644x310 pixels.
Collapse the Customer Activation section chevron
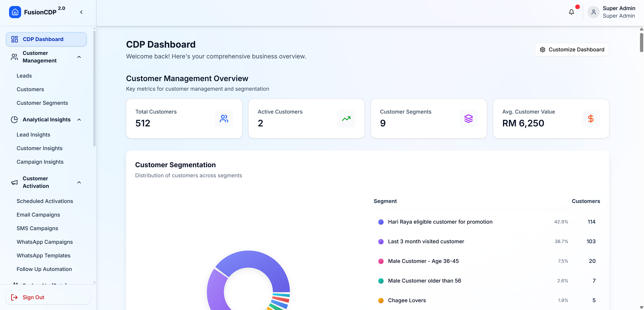pyautogui.click(x=79, y=182)
